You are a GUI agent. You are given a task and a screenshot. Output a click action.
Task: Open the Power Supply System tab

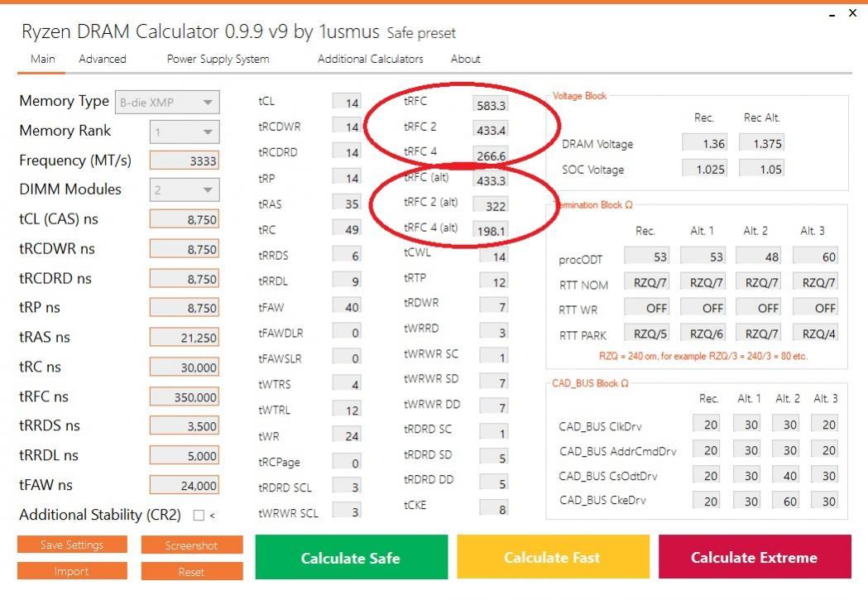[218, 60]
